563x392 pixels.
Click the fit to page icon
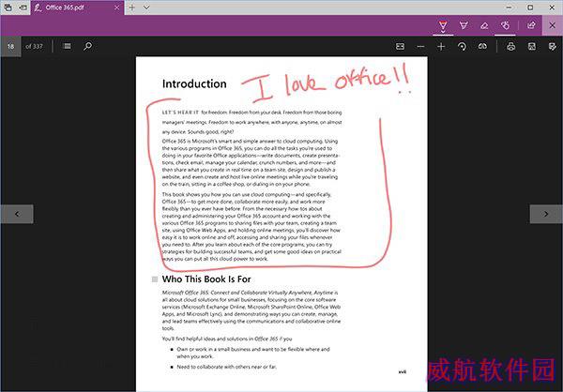tap(400, 46)
